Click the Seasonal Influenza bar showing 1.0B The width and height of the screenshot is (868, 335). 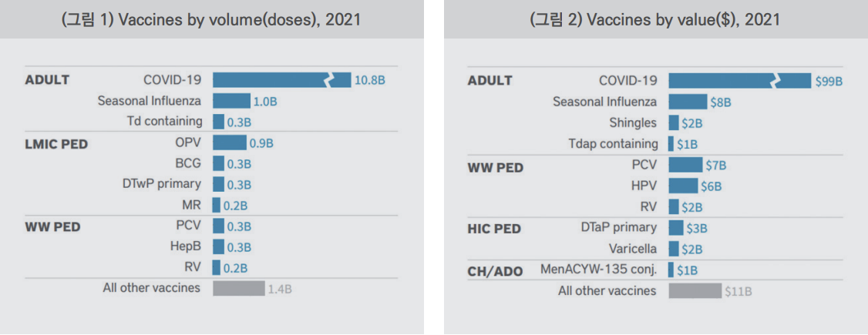pyautogui.click(x=231, y=101)
